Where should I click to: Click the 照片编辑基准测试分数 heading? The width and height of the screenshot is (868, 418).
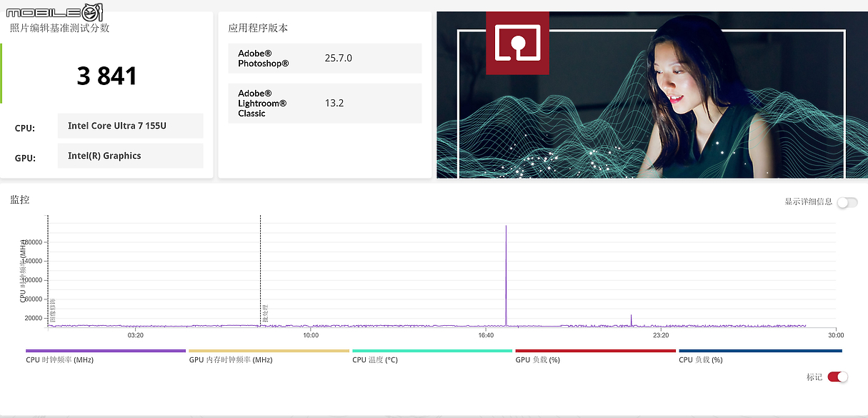click(60, 28)
